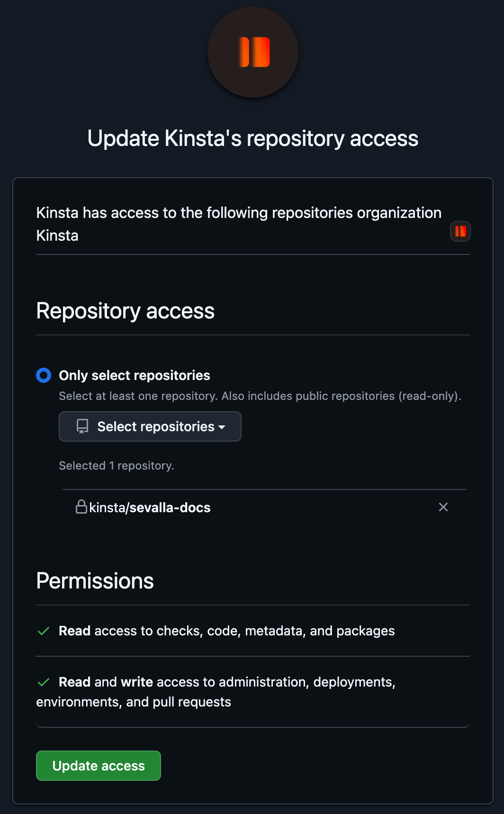Click the Repository access section heading

(x=125, y=310)
